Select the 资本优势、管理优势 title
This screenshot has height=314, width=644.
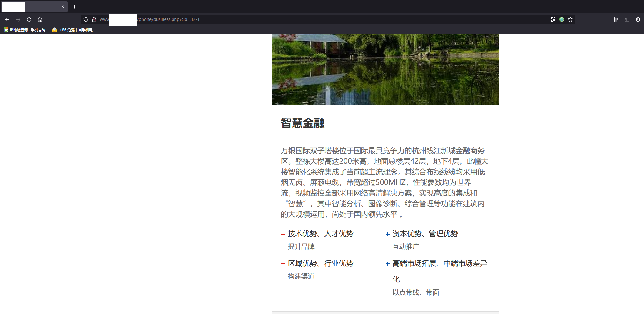[x=425, y=234]
